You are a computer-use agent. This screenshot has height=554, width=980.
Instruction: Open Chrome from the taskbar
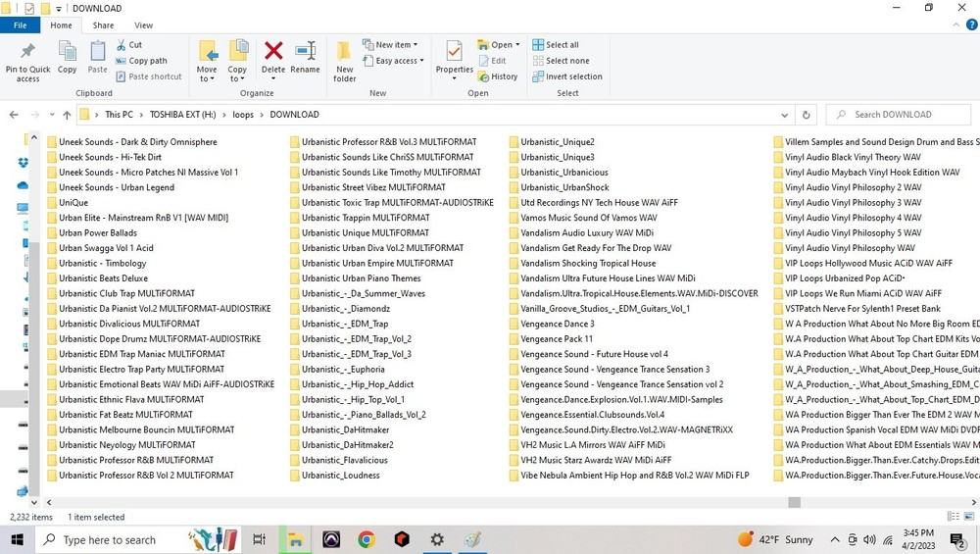pyautogui.click(x=367, y=539)
